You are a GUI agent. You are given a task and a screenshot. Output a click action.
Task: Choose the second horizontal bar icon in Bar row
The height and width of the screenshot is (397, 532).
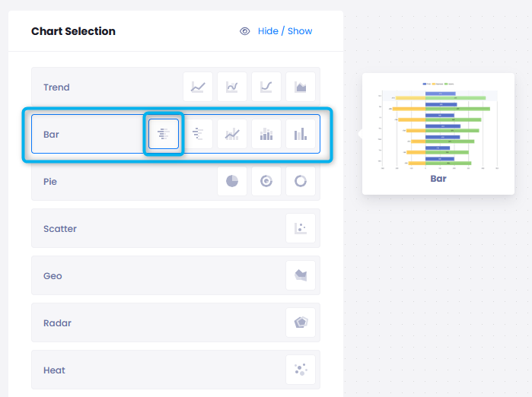point(198,135)
